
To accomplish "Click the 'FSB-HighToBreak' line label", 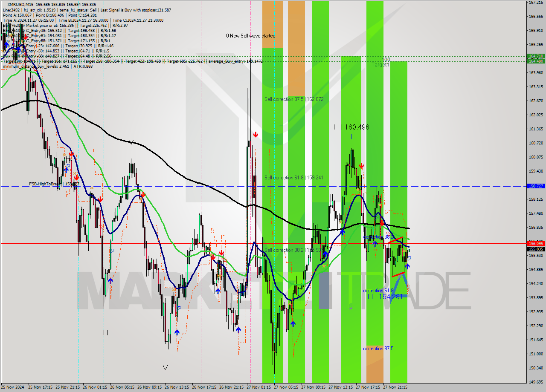I will (x=46, y=184).
